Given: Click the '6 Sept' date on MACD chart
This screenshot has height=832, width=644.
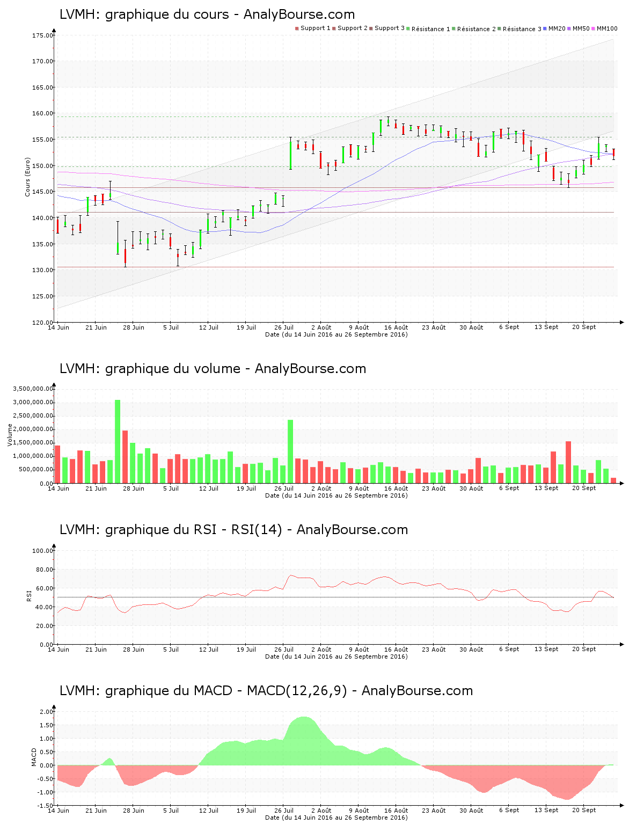Looking at the screenshot, I should 509,811.
